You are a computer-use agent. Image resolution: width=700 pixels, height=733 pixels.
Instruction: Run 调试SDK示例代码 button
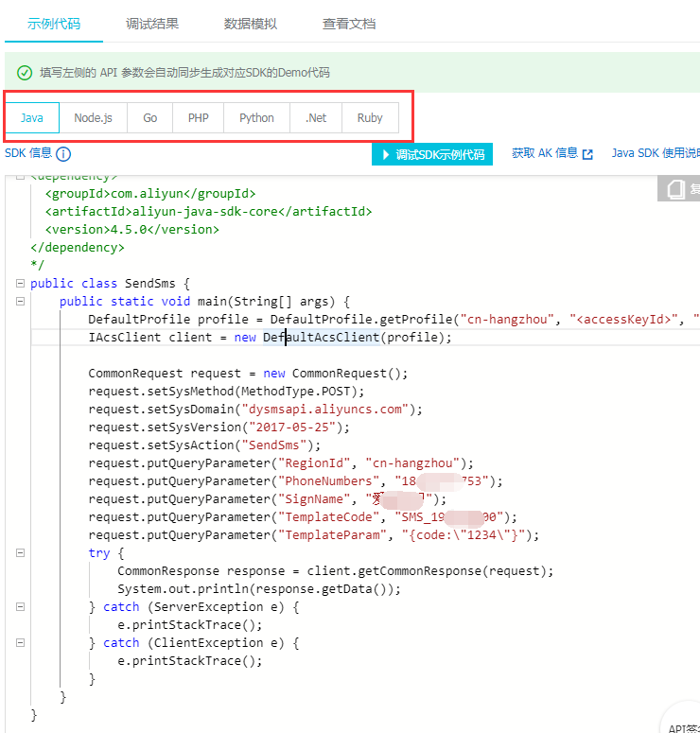432,154
